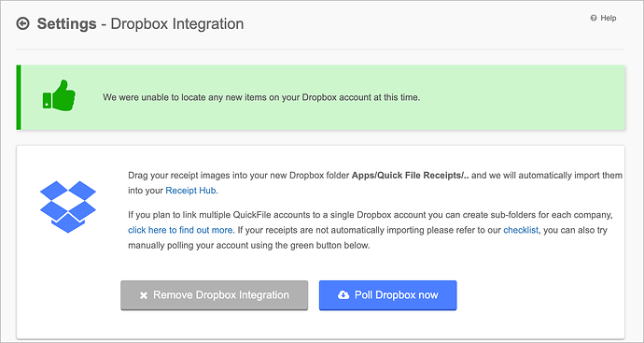Click the 'unable to locate any new items' message
This screenshot has width=644, height=343.
click(x=261, y=97)
